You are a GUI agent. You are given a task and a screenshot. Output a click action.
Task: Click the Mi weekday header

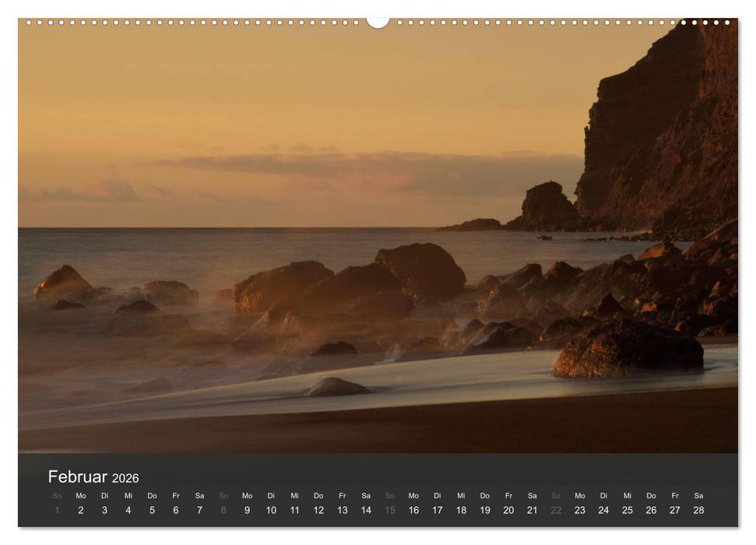tap(128, 495)
